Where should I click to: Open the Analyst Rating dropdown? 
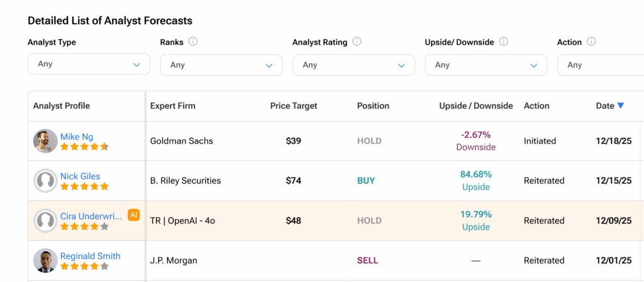[x=353, y=65]
